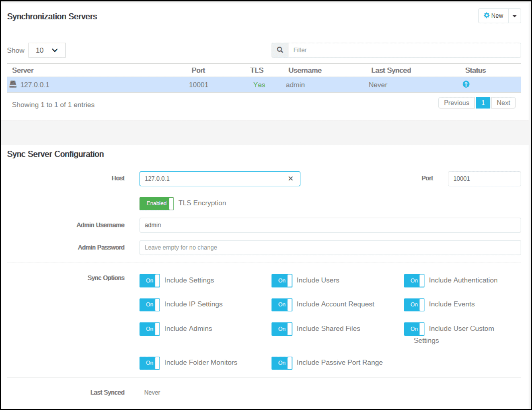Disable the TLS Encryption toggle
The height and width of the screenshot is (410, 532).
coord(156,203)
